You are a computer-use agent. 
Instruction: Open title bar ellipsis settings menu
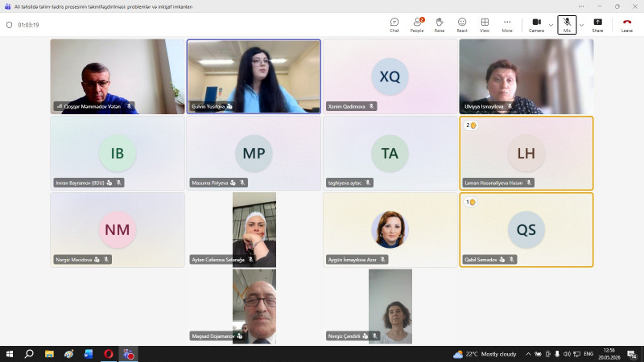580,6
